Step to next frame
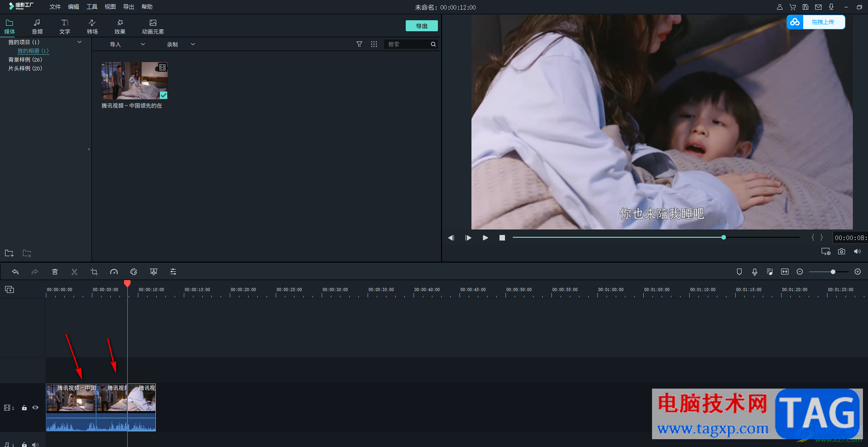868x447 pixels. point(468,238)
